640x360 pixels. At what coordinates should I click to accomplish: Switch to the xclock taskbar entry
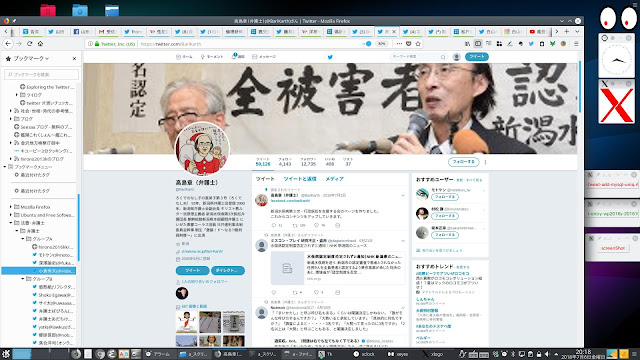pyautogui.click(x=365, y=354)
